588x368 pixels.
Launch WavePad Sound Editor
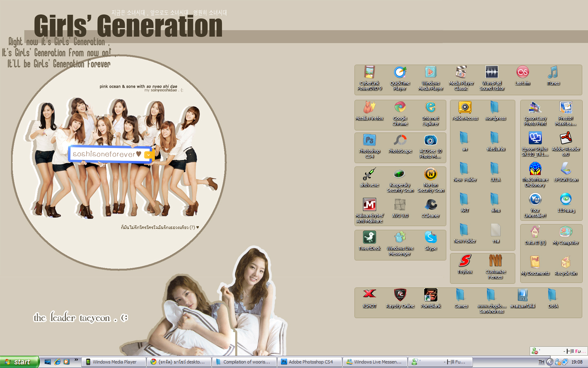[x=492, y=78]
